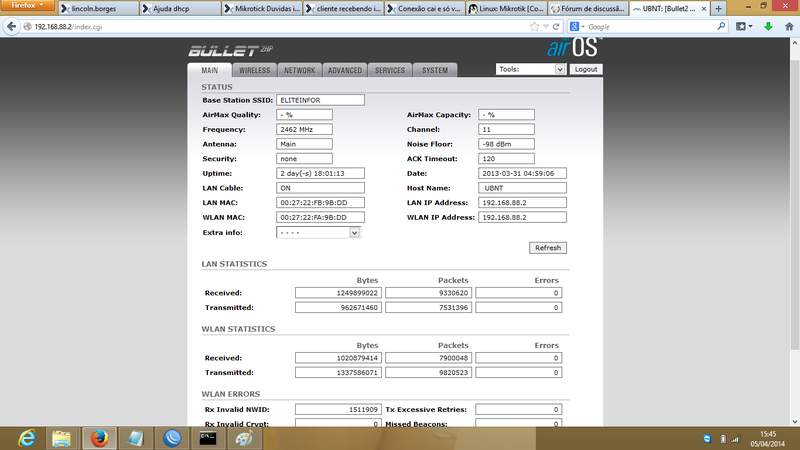Switch to the lincoln.borges browser tab
This screenshot has width=800, height=450.
pos(97,9)
